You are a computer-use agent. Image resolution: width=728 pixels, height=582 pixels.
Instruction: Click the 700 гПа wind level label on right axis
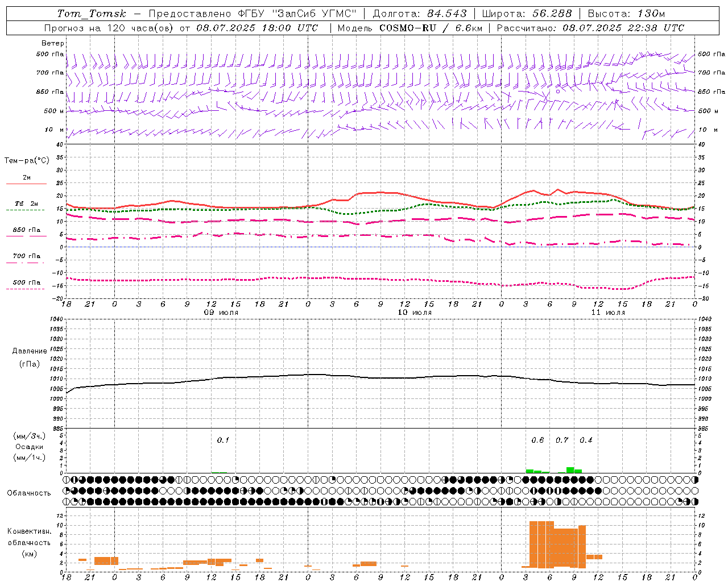point(712,73)
